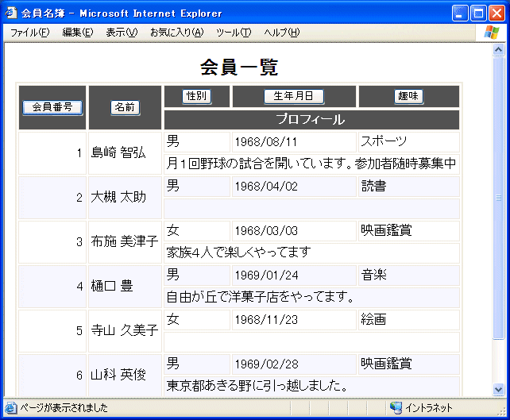Sort by the 生年月日 button
Image resolution: width=510 pixels, height=420 pixels.
294,96
